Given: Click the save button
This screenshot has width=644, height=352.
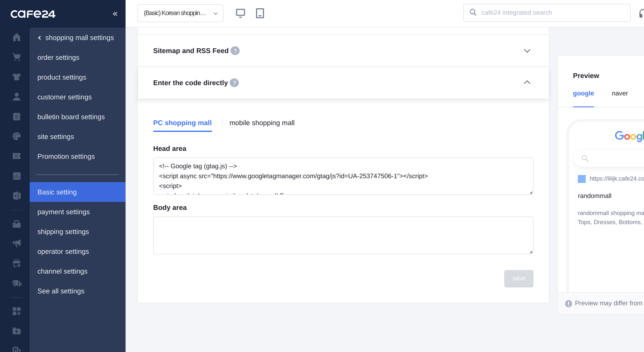Looking at the screenshot, I should 518,279.
